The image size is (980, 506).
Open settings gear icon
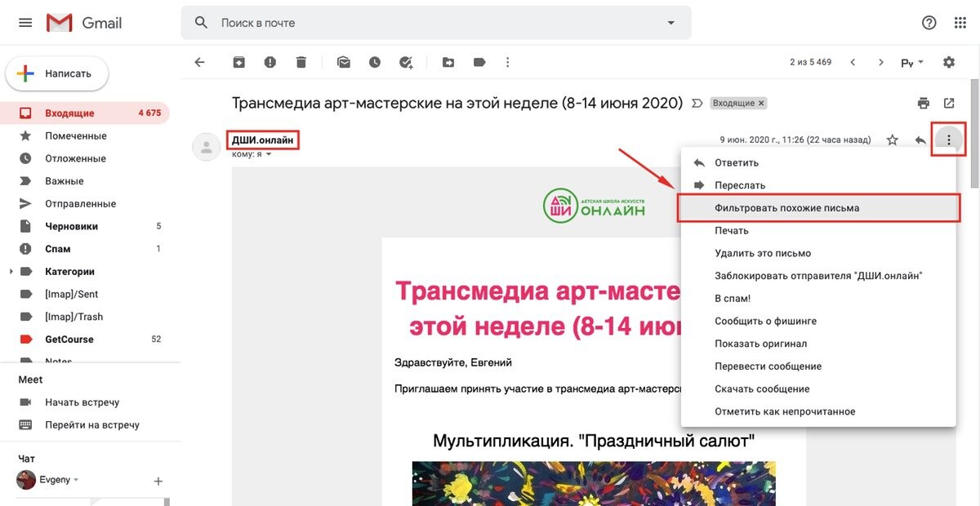(949, 62)
